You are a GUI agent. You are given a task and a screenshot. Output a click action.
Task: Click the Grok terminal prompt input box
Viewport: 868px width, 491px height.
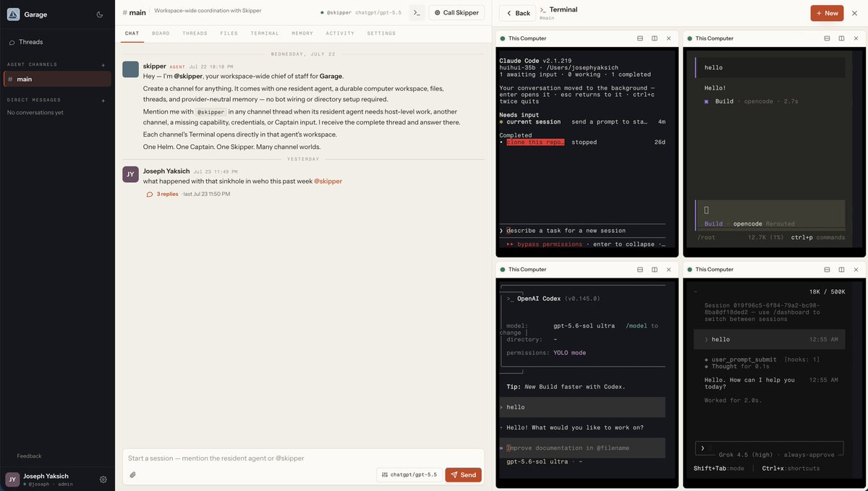click(769, 448)
